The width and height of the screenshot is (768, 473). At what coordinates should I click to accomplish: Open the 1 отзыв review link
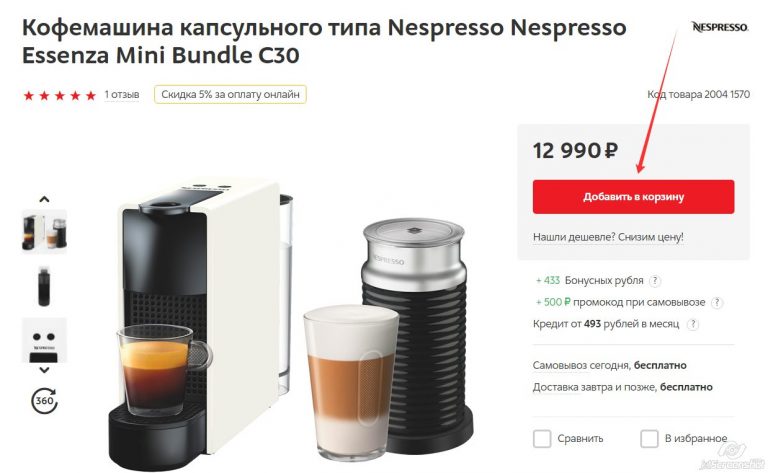[121, 95]
